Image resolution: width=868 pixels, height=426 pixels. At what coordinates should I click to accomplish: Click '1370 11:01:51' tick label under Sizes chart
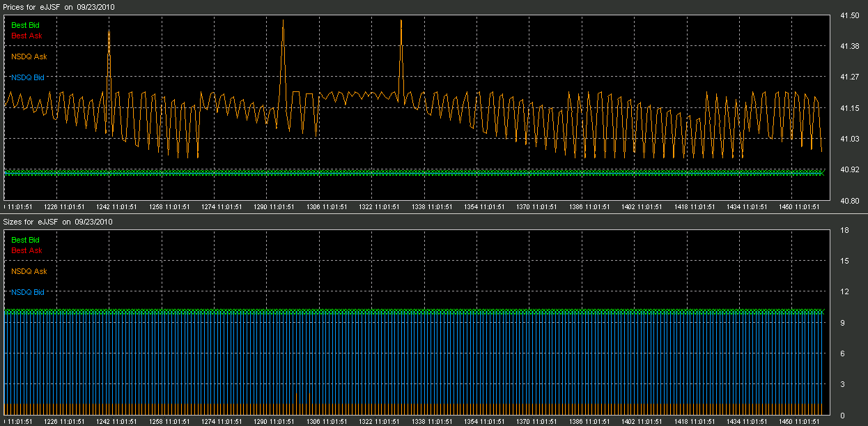[537, 422]
